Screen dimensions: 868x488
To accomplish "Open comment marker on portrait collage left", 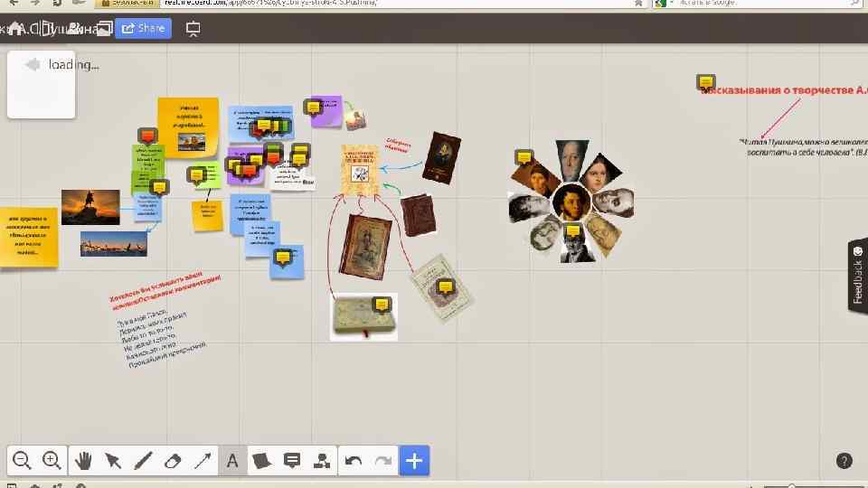I will click(x=524, y=157).
